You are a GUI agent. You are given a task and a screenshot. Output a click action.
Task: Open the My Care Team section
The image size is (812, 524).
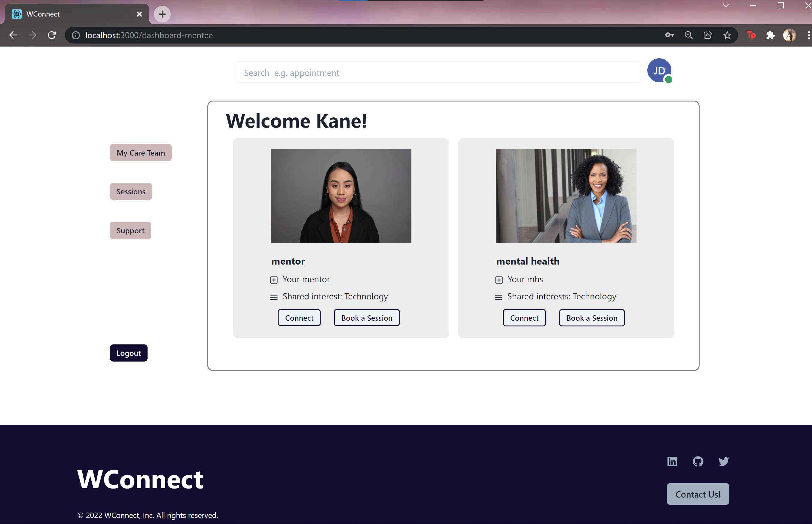pos(141,153)
